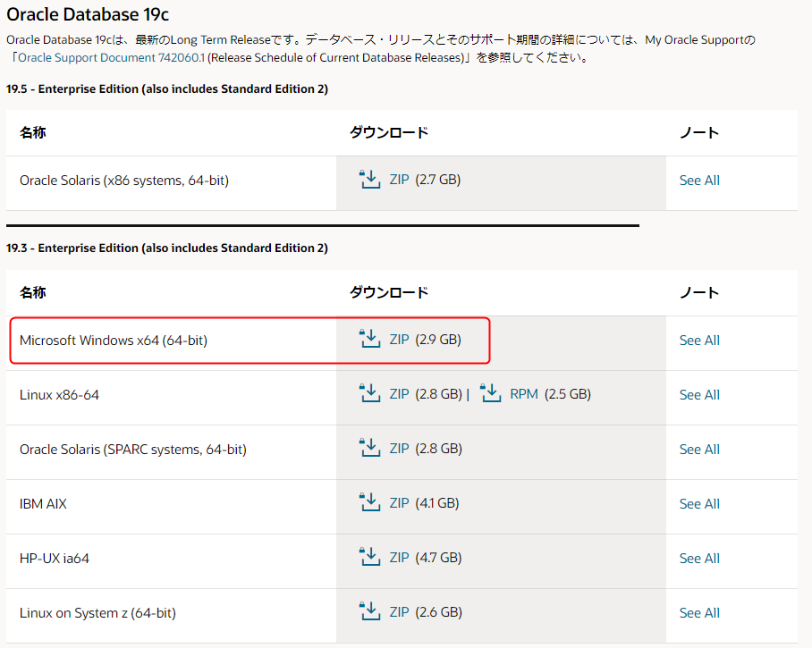
Task: Click the download icon for HP-UX ia64
Action: pos(369,557)
